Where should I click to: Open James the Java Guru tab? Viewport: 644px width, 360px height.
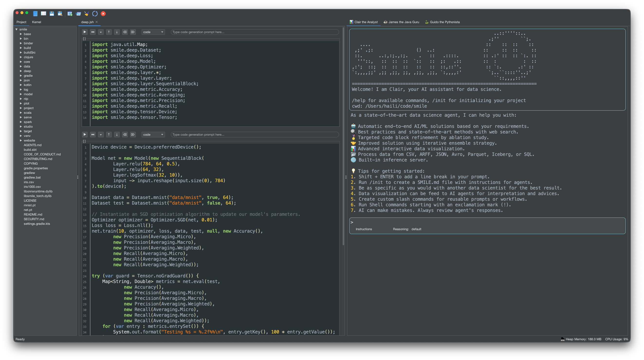401,22
